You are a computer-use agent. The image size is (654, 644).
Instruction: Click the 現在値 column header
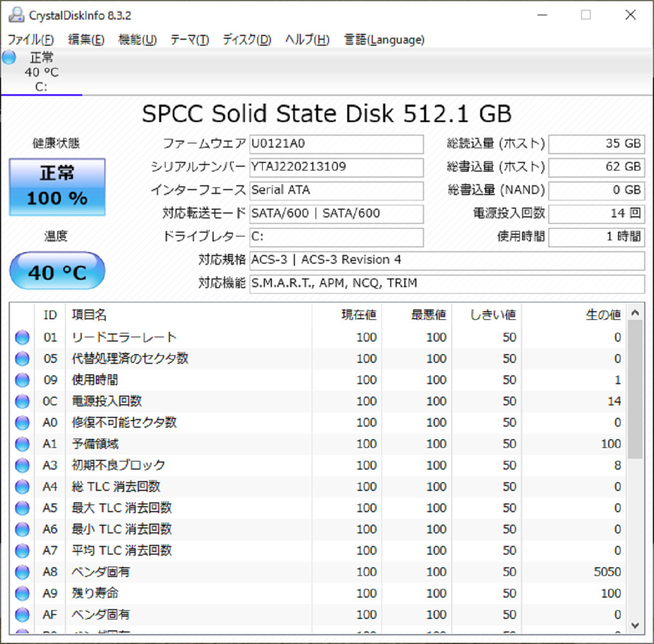click(x=347, y=315)
